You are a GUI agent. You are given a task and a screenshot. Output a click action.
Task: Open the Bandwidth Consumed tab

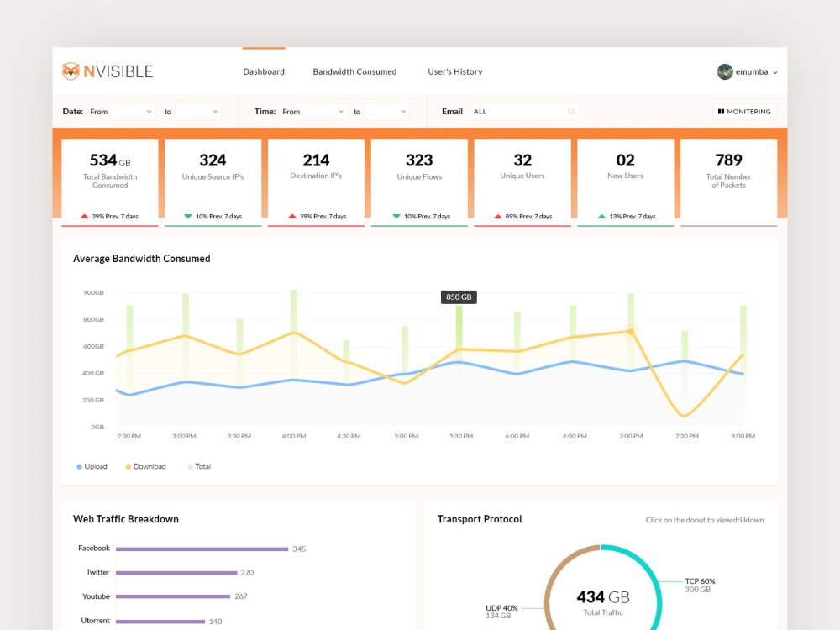[354, 71]
